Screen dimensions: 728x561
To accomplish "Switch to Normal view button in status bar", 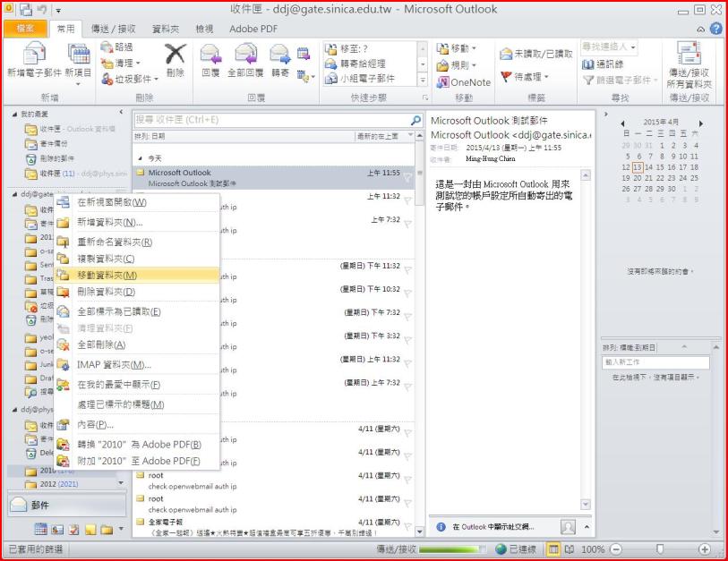I will [553, 549].
